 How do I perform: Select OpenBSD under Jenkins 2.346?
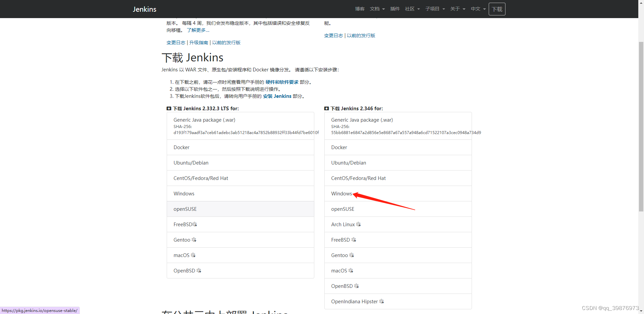398,286
